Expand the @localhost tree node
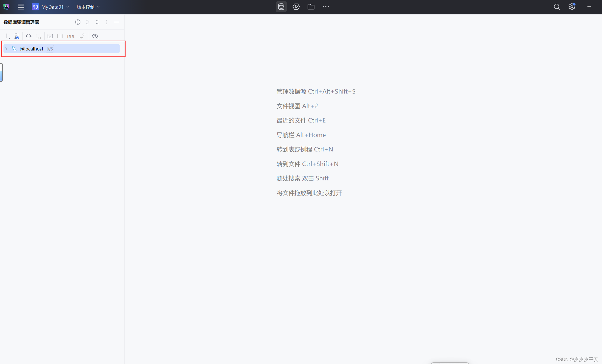Viewport: 602px width, 364px height. [6, 49]
